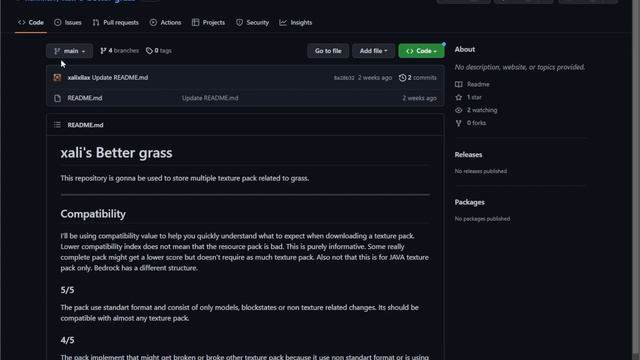Screen dimensions: 640x360
Task: Open the commit hash link
Action: point(344,78)
